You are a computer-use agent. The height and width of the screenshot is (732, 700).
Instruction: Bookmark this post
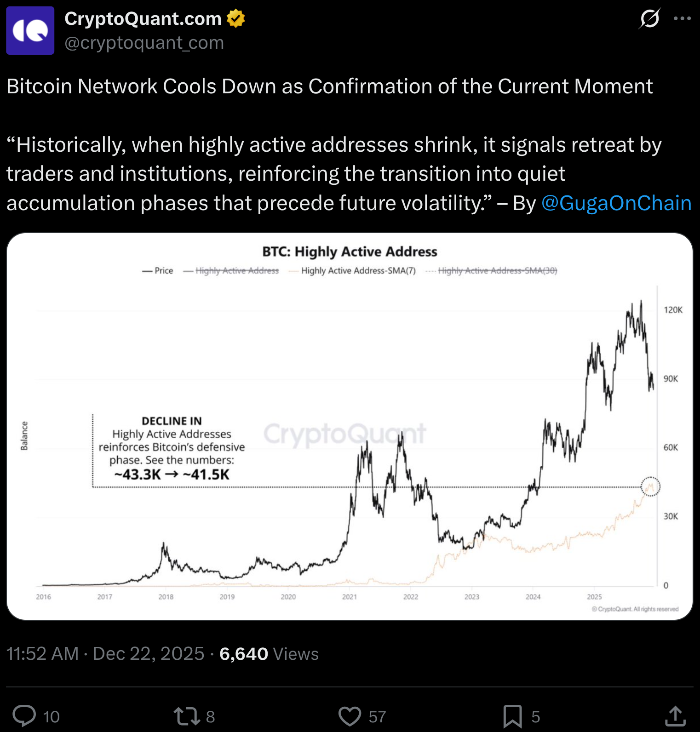[x=512, y=716]
